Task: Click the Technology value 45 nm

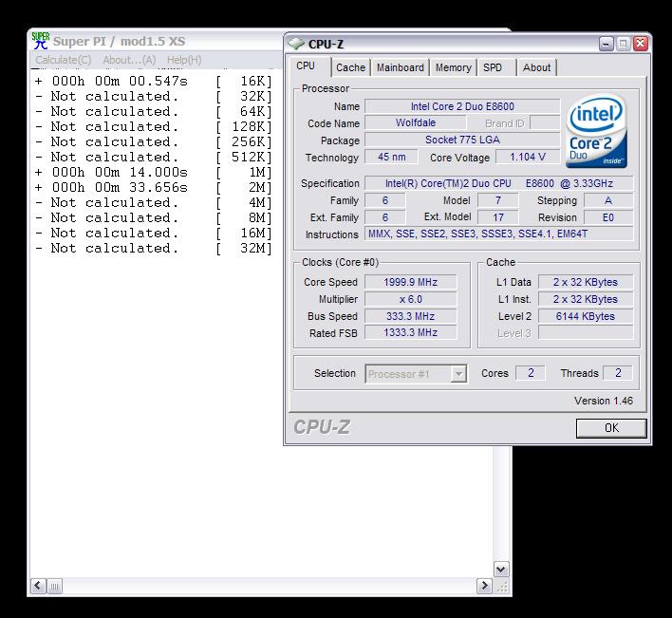Action: pos(391,157)
